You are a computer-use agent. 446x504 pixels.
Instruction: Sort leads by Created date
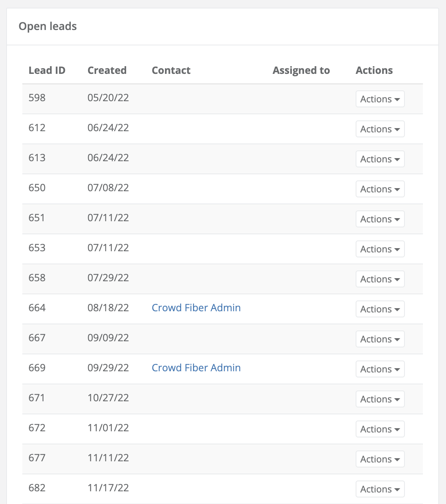(107, 70)
